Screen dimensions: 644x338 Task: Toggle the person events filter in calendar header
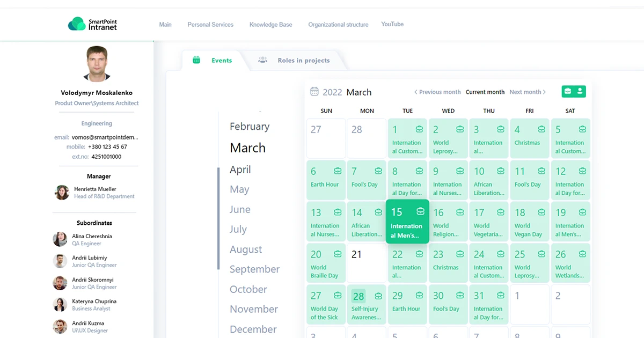[x=580, y=91]
